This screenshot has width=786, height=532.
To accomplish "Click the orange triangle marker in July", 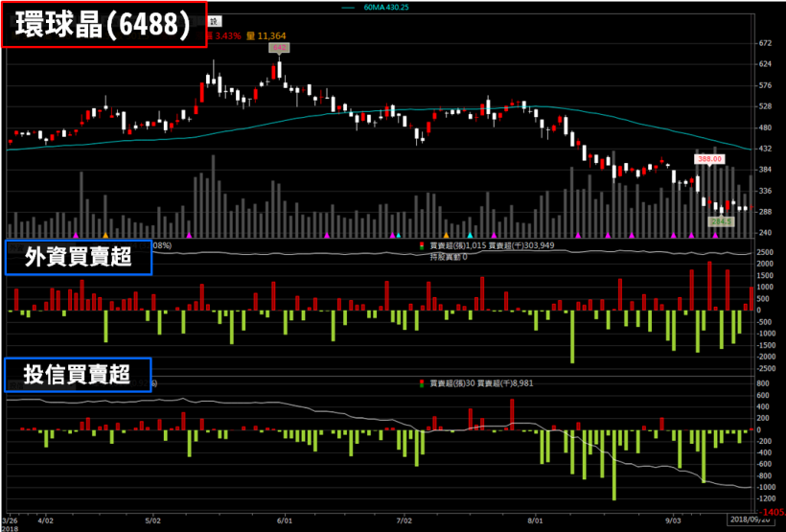I will [446, 235].
